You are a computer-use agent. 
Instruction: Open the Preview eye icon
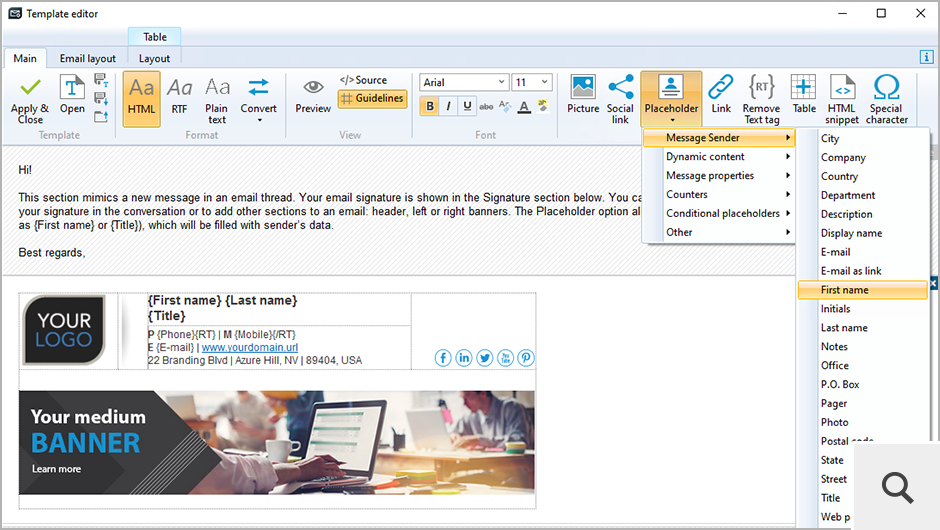[313, 96]
